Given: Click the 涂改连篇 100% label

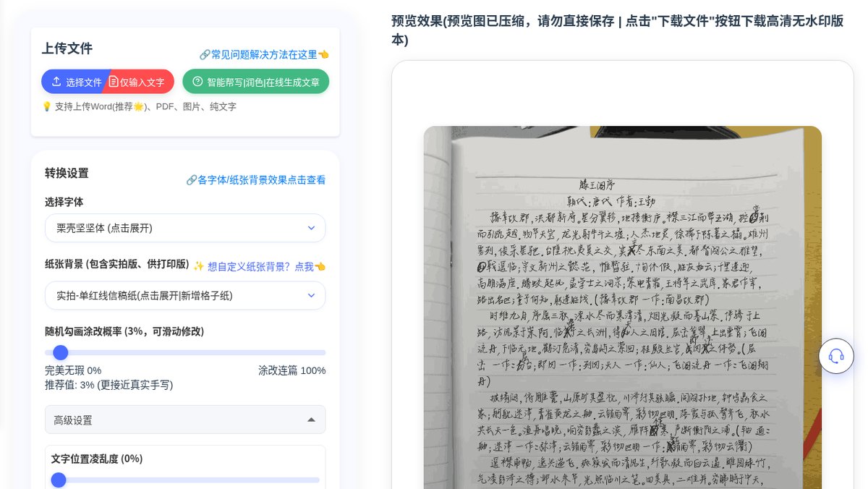Looking at the screenshot, I should tap(292, 370).
